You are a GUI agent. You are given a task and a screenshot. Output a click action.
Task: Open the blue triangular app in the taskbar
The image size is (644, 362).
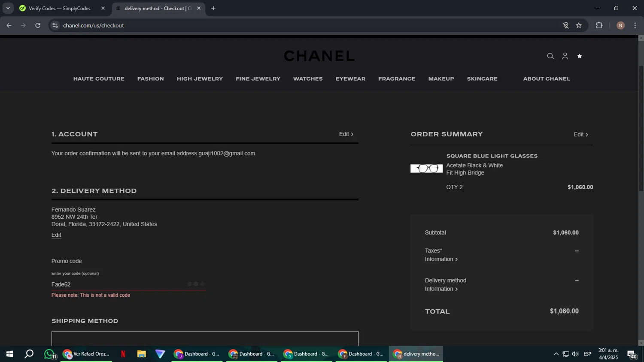pyautogui.click(x=160, y=354)
